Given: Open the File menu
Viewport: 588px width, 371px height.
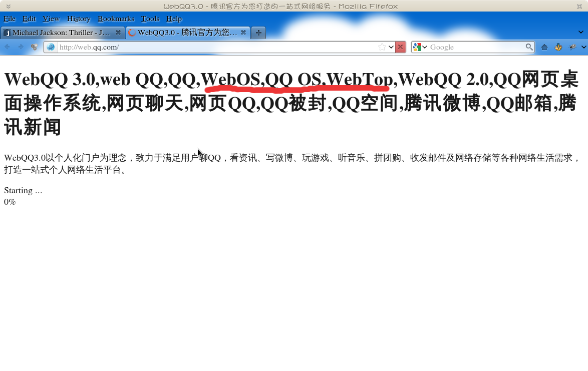Looking at the screenshot, I should (10, 19).
